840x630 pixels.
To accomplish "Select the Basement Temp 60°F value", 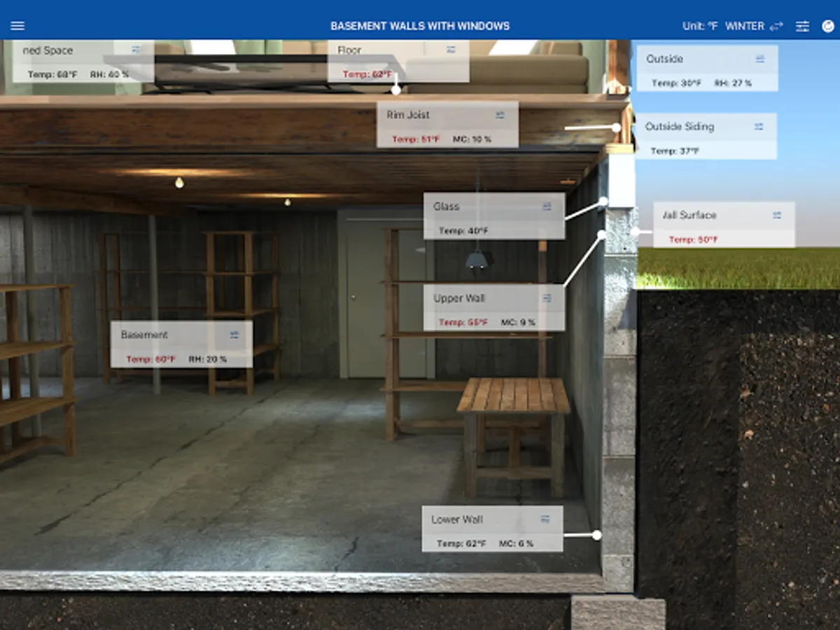I will pos(151,359).
